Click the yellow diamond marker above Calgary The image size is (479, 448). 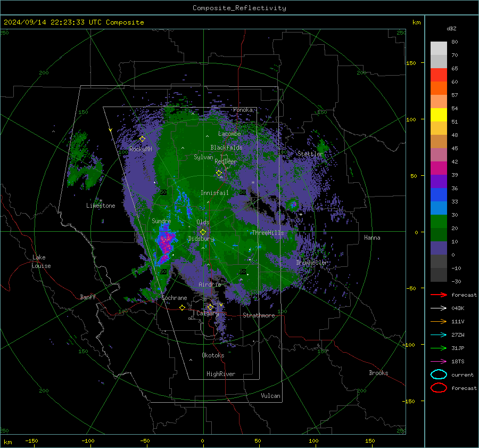click(210, 307)
